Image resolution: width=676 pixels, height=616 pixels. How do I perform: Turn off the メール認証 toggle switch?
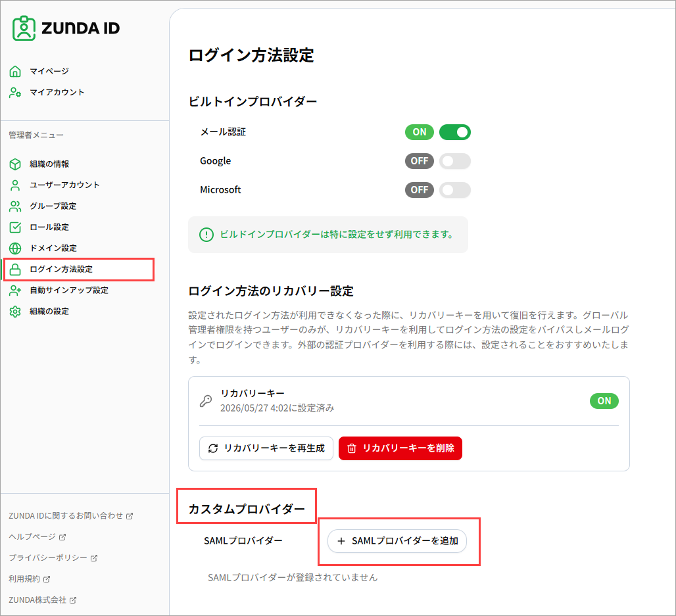click(x=455, y=132)
